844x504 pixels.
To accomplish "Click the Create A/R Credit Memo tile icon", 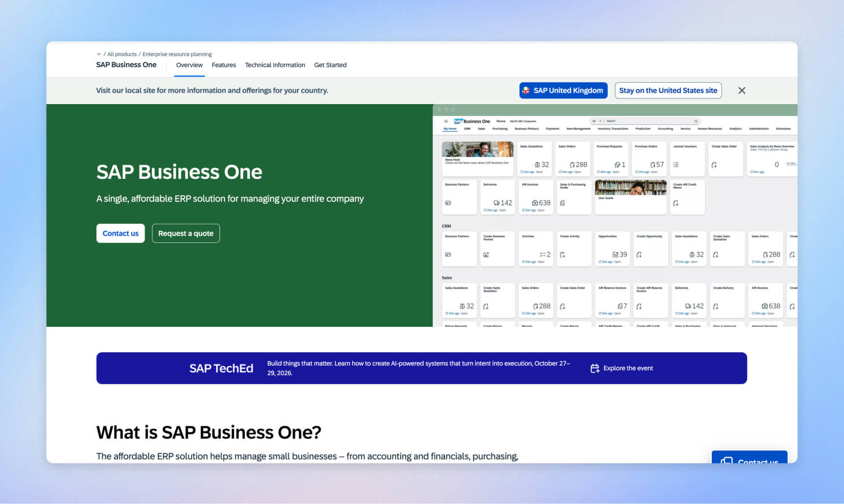I will pos(676,203).
